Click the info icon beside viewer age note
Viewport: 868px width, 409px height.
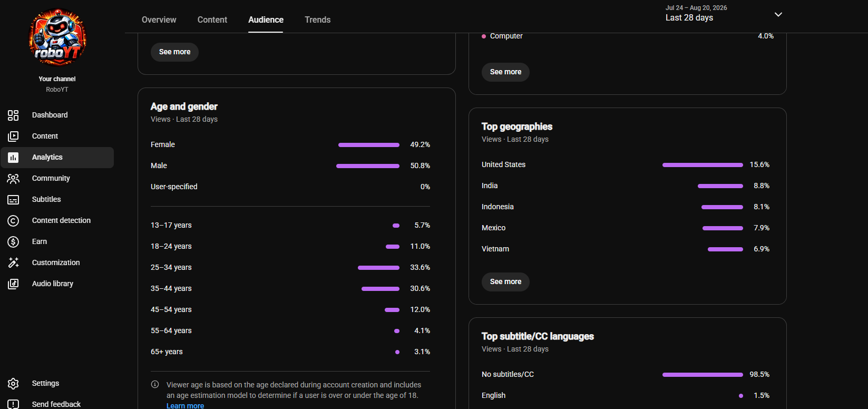[155, 384]
